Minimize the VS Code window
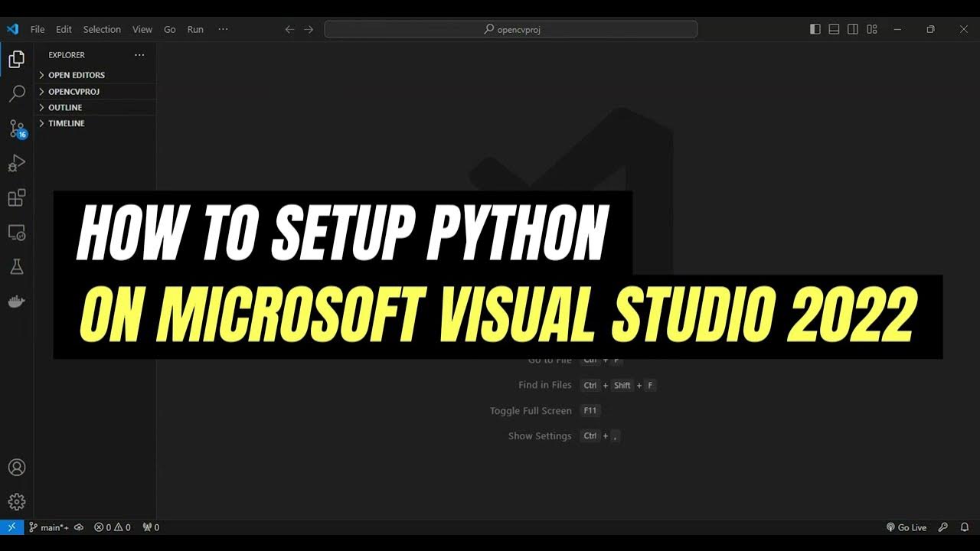Image resolution: width=980 pixels, height=551 pixels. click(897, 29)
